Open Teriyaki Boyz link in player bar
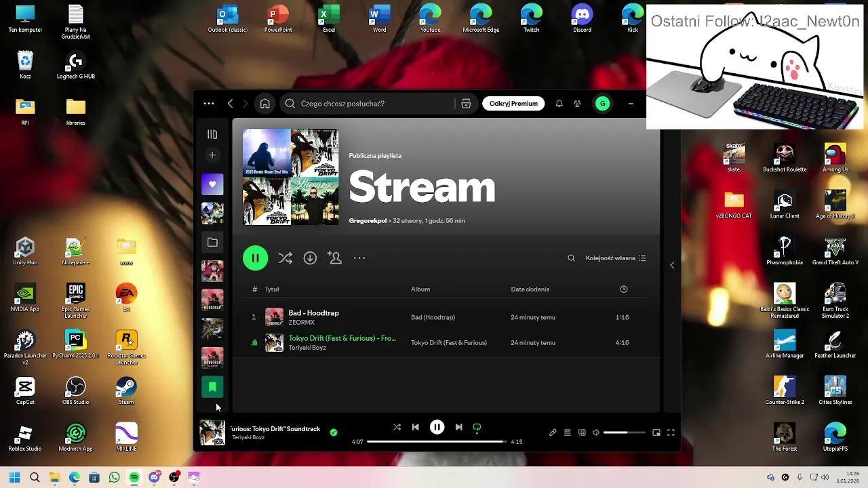This screenshot has width=868, height=488. pos(248,438)
